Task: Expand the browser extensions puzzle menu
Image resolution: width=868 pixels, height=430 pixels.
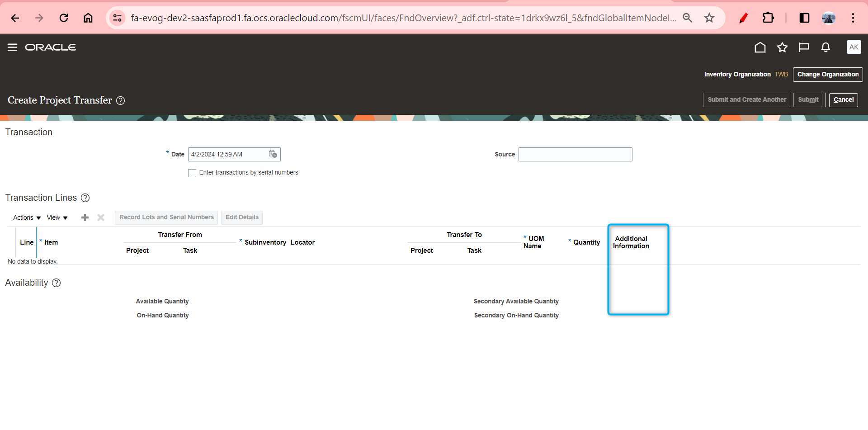Action: pos(769,18)
